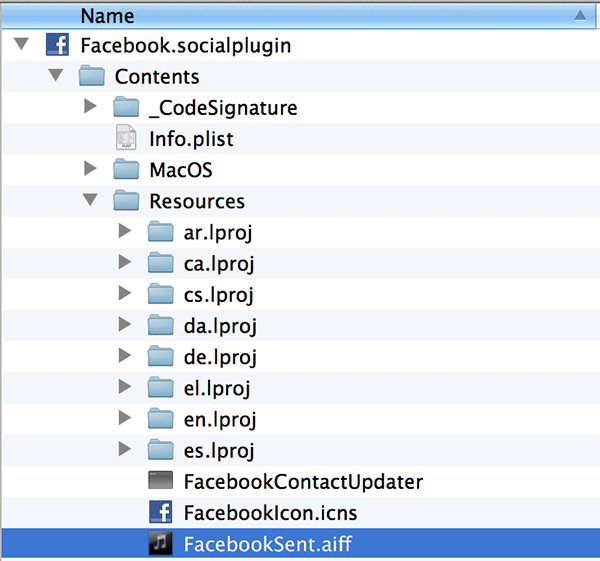Select the FacebookContactUpdater file name
The image size is (600, 561).
303,482
